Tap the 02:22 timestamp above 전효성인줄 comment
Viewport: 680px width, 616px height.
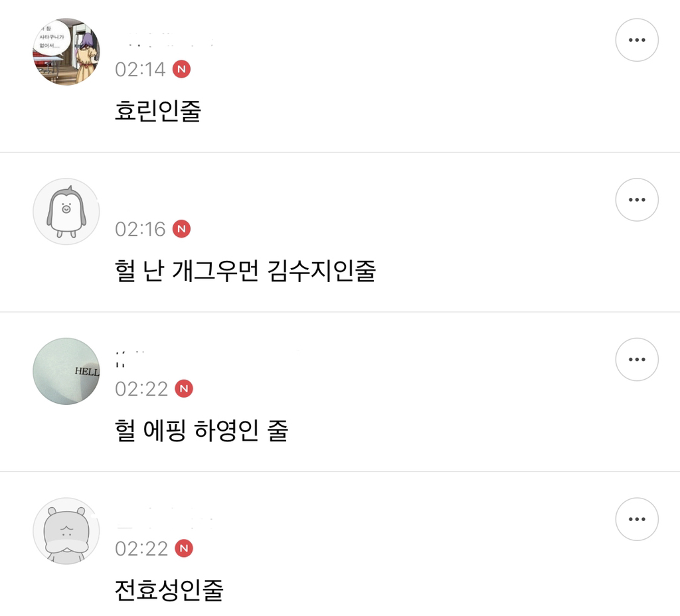tap(141, 549)
